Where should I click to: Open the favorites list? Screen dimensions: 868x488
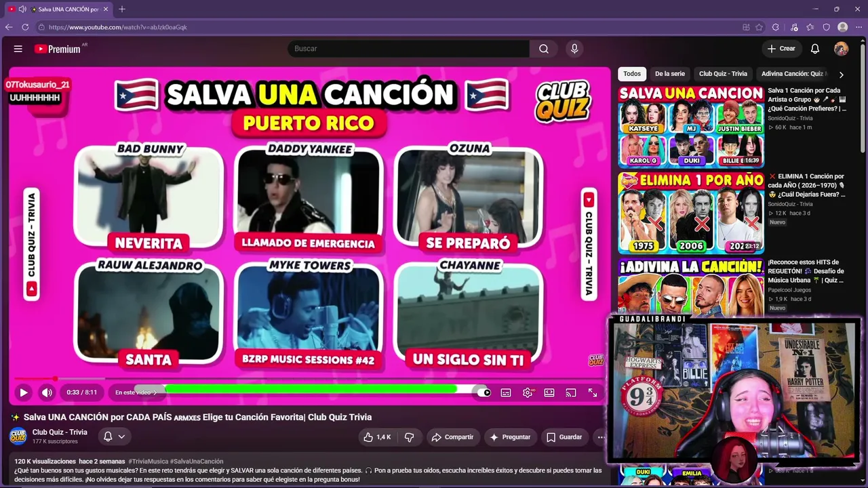[810, 27]
